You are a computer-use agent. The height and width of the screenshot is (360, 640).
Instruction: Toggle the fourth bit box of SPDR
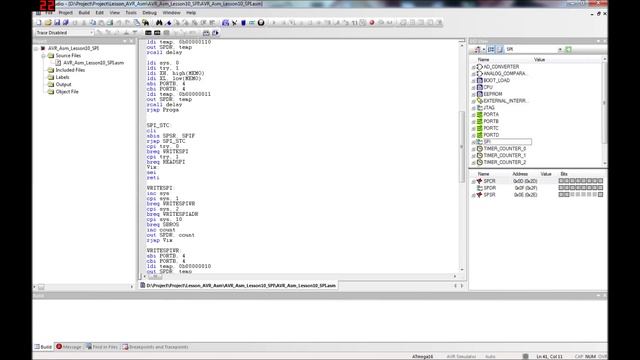[x=578, y=188]
